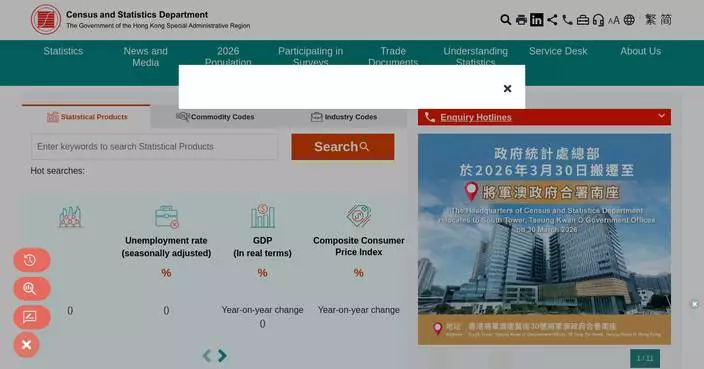Show next statistics with right arrow
This screenshot has width=704, height=369.
point(222,356)
